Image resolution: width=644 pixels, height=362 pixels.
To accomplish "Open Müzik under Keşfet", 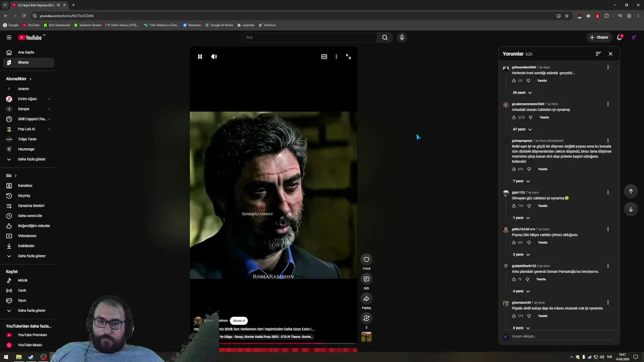I will (29, 281).
